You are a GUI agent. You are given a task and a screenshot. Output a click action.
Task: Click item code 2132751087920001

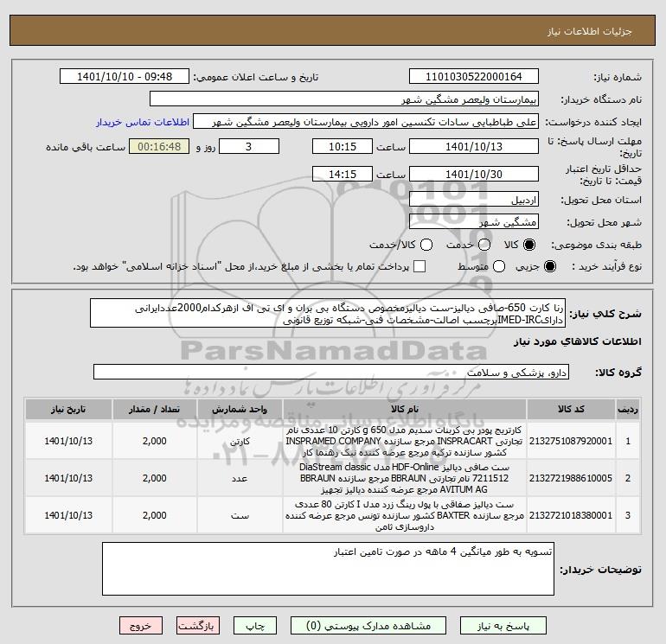point(571,441)
